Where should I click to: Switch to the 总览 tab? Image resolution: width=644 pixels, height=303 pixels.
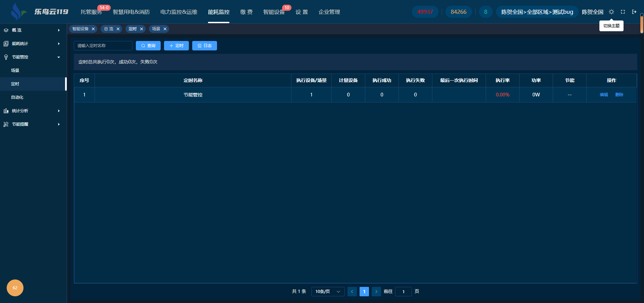[108, 29]
